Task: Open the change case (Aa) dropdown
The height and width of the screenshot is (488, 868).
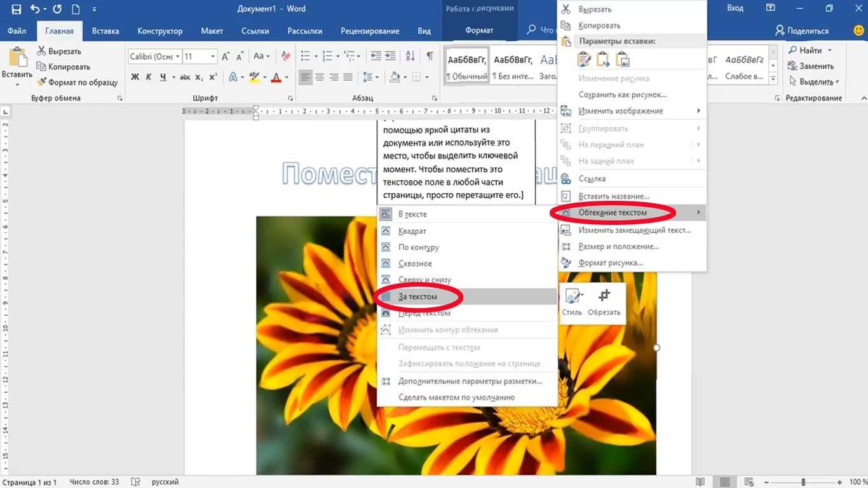Action: pos(261,57)
